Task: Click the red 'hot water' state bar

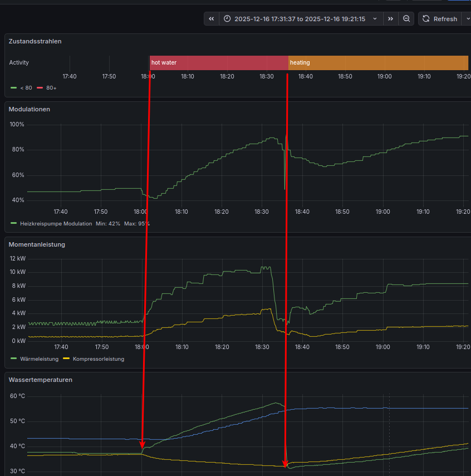Action: click(x=218, y=63)
